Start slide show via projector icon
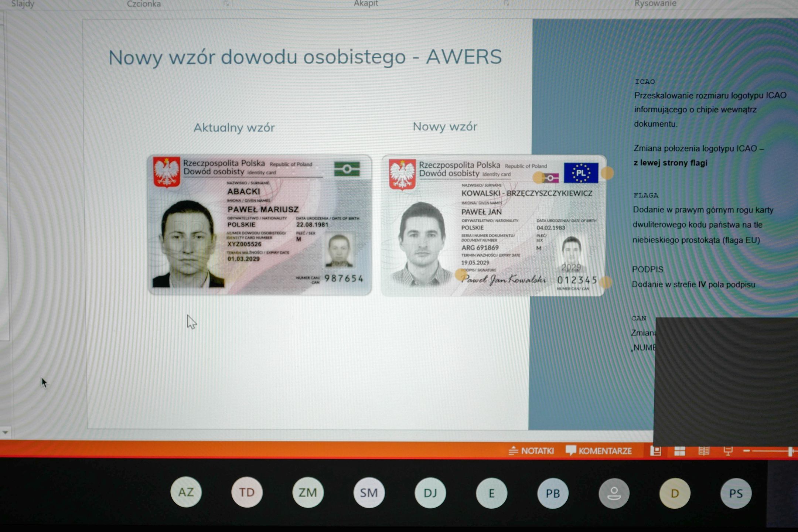This screenshot has width=798, height=532. pyautogui.click(x=727, y=451)
